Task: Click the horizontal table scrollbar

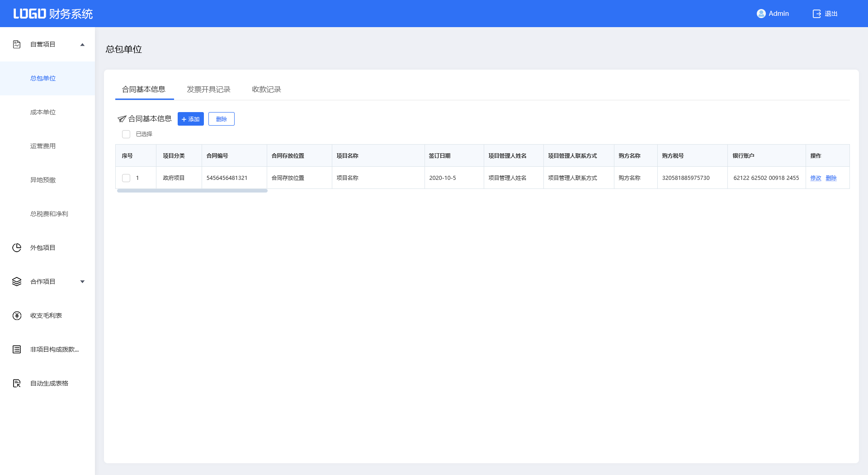Action: tap(192, 191)
